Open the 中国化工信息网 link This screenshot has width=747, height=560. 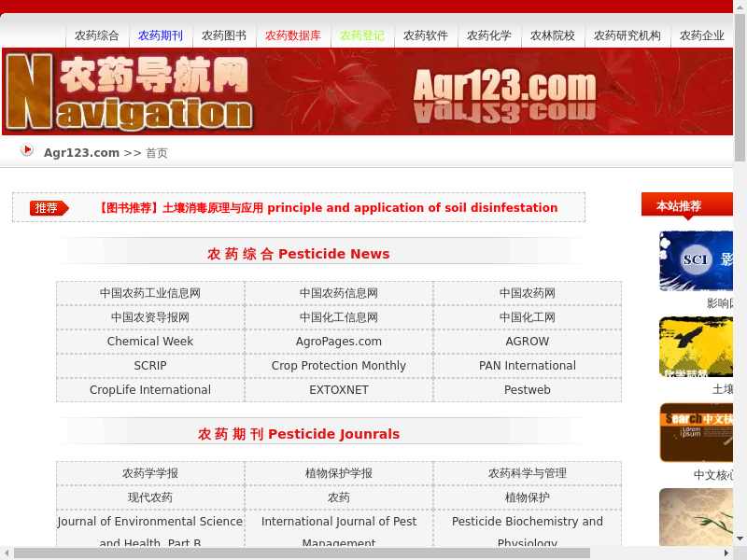pyautogui.click(x=339, y=317)
